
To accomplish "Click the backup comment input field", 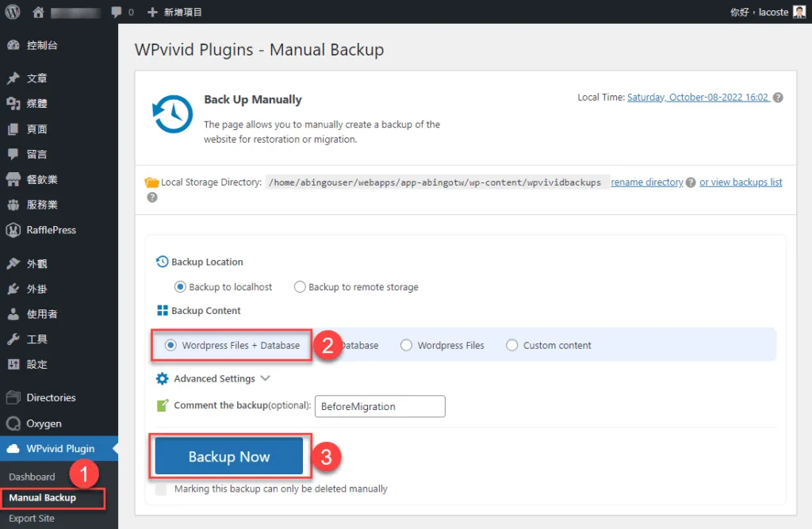I will point(380,406).
